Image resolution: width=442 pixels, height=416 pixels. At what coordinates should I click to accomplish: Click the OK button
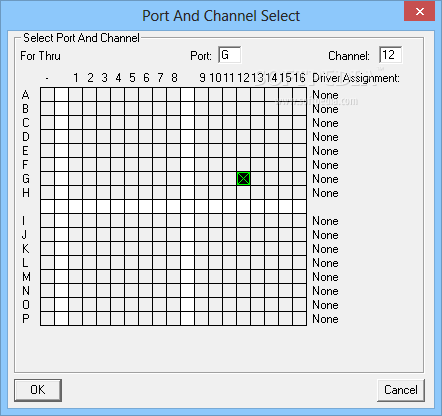click(x=38, y=390)
